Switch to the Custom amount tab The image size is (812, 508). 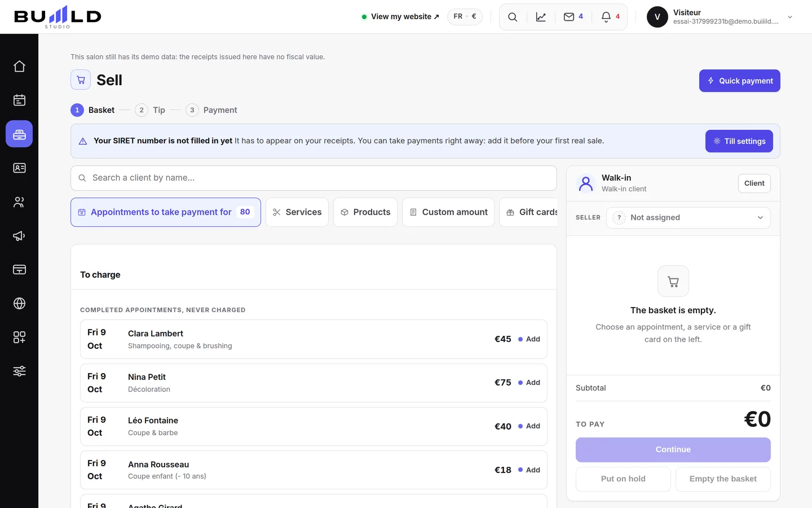point(448,212)
